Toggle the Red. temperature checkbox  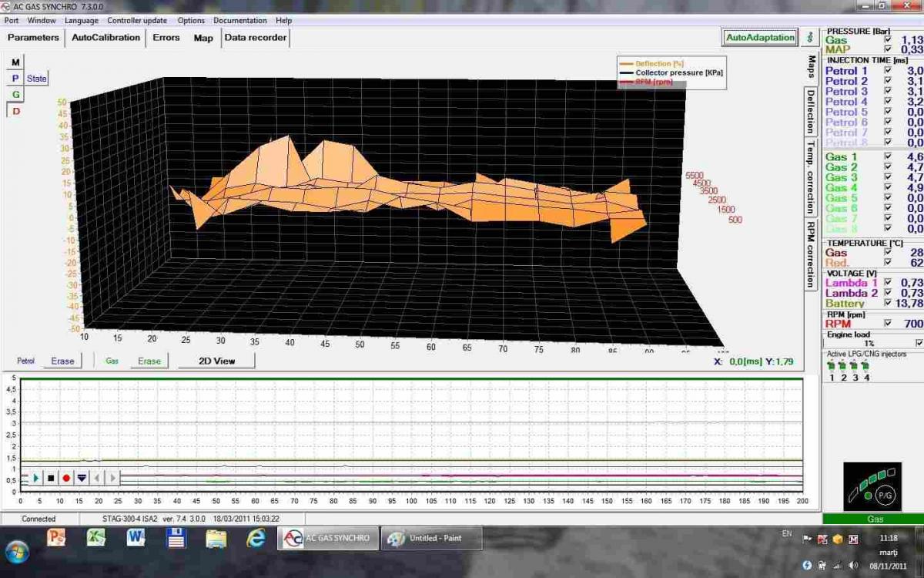point(889,263)
